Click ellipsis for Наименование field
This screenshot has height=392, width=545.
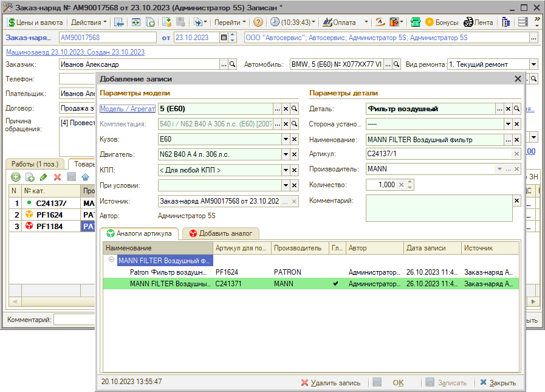click(508, 140)
